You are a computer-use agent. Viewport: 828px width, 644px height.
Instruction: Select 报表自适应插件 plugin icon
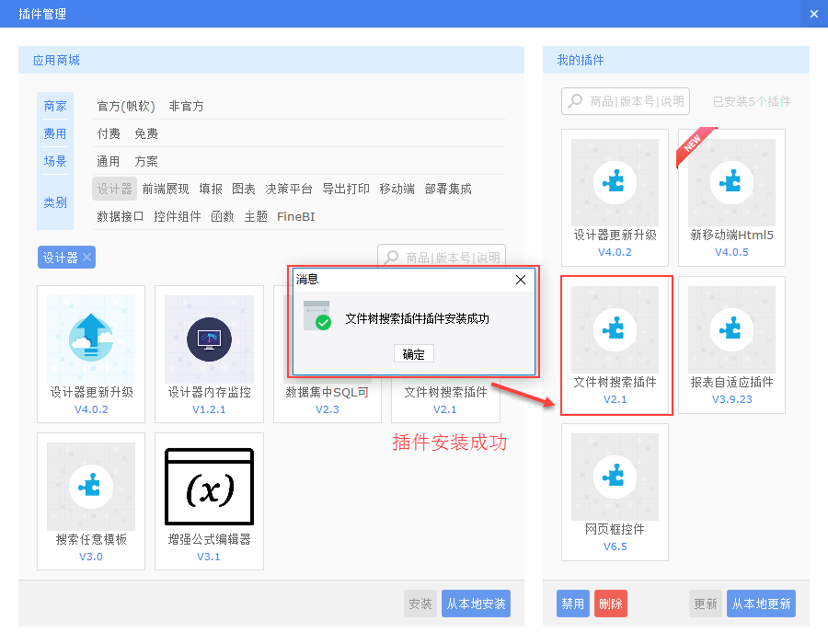(732, 330)
